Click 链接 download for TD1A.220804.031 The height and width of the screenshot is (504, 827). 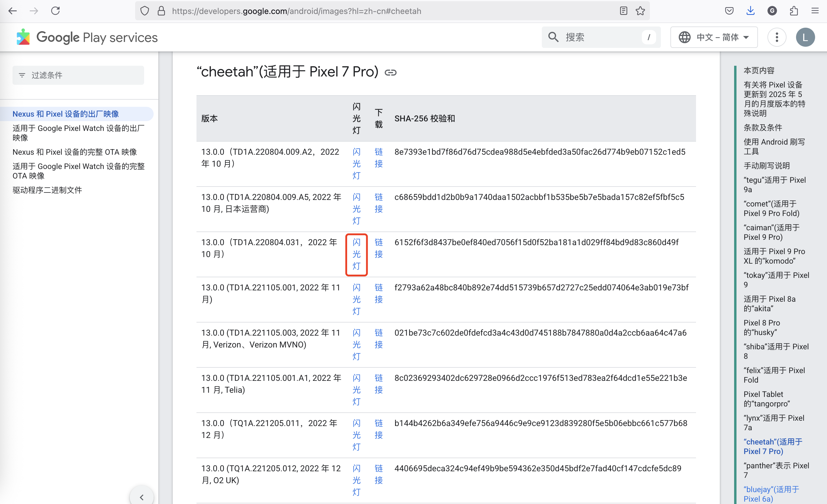(x=379, y=248)
